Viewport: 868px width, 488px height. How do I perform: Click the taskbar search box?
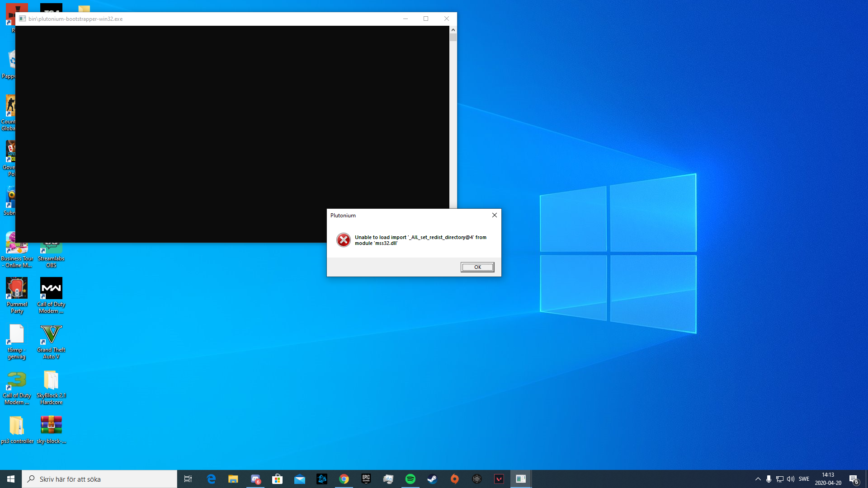click(x=99, y=479)
